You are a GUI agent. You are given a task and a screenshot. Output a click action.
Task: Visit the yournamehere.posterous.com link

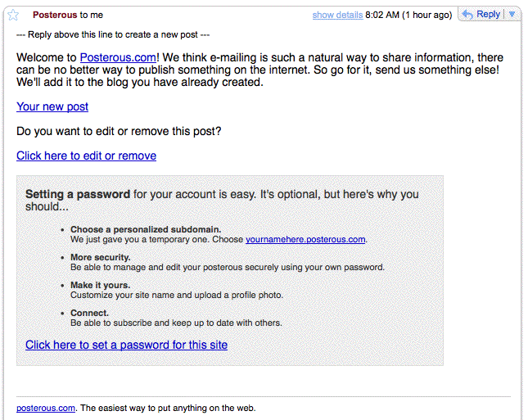point(305,239)
